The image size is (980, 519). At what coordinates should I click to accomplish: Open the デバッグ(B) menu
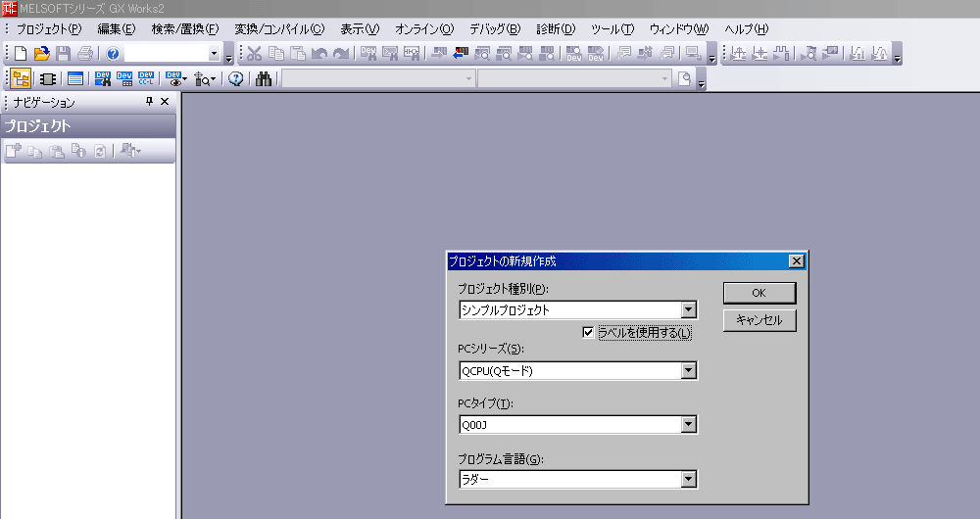(495, 28)
